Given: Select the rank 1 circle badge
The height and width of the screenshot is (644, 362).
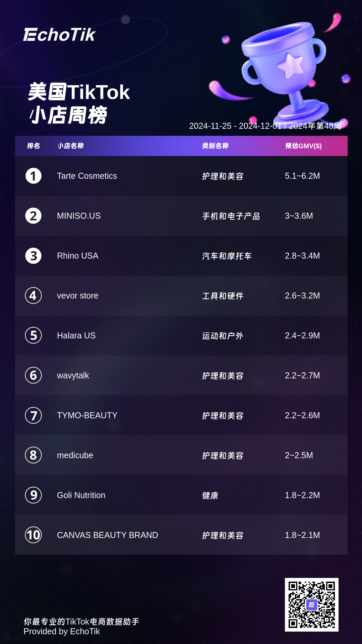Looking at the screenshot, I should coord(34,176).
